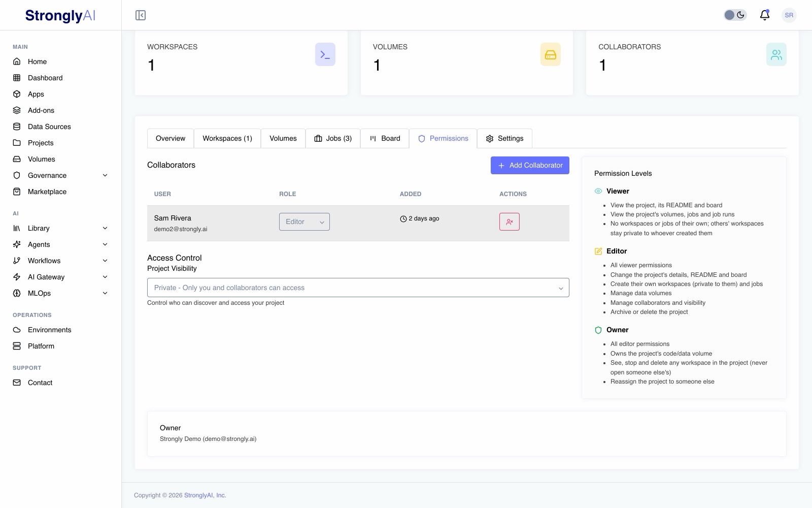Screen dimensions: 812x508
Task: Click the StronglyAI logo
Action: tap(60, 16)
